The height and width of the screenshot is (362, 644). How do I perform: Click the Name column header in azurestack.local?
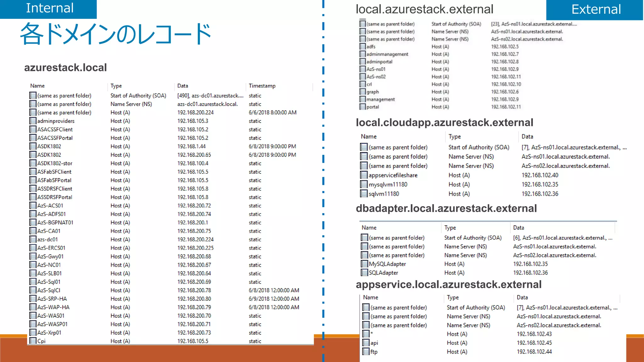37,86
